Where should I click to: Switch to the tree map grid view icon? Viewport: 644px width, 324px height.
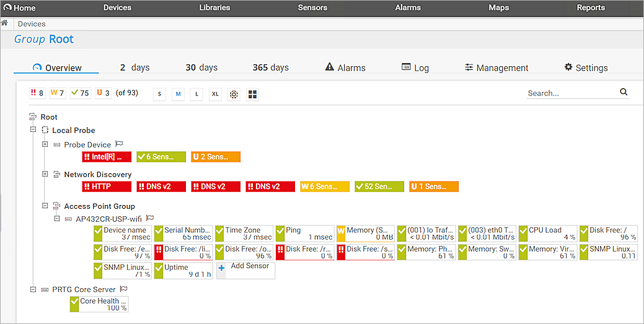[252, 94]
